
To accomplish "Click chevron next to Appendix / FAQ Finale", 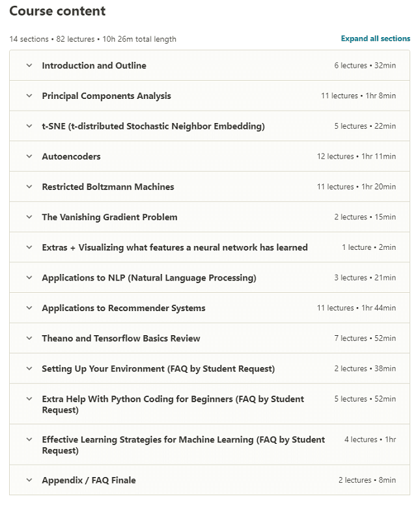I will tap(29, 480).
